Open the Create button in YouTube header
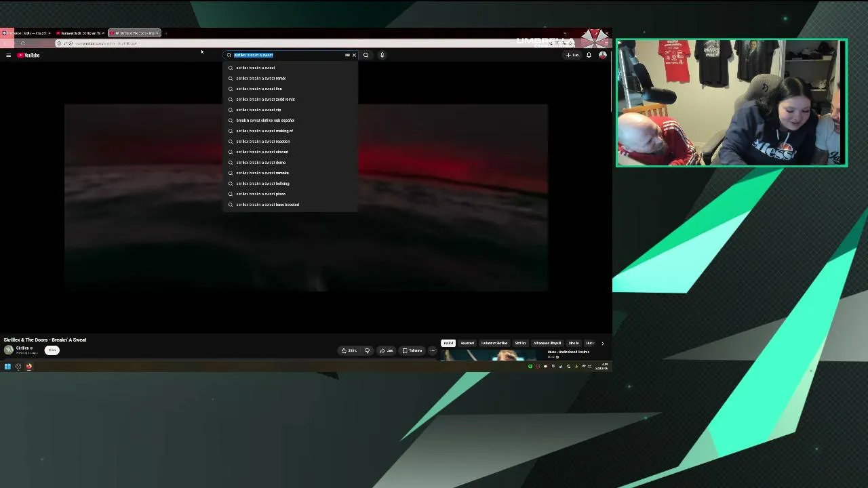 tap(572, 55)
